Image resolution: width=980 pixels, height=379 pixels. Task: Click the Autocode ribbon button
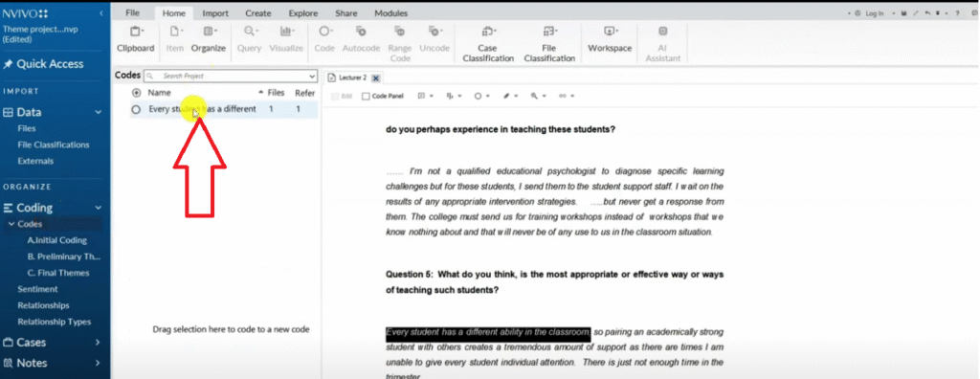[x=361, y=39]
